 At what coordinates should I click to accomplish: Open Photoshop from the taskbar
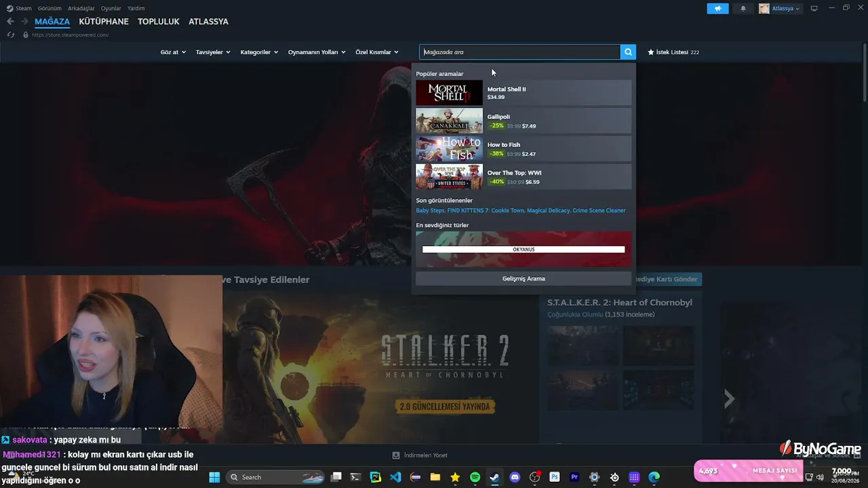click(x=554, y=477)
